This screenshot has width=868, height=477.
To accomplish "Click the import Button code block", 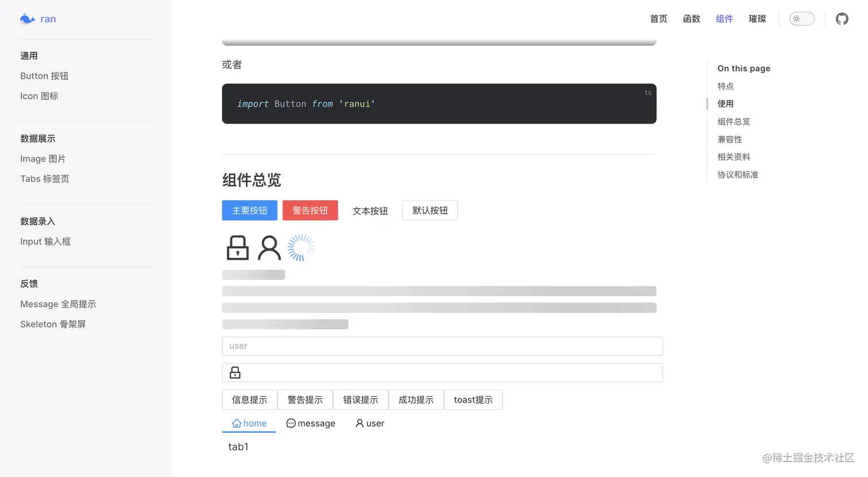I will (439, 104).
